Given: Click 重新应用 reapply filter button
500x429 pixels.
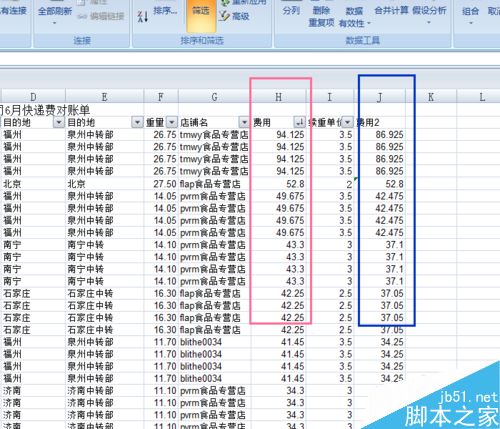Looking at the screenshot, I should tap(245, 2).
